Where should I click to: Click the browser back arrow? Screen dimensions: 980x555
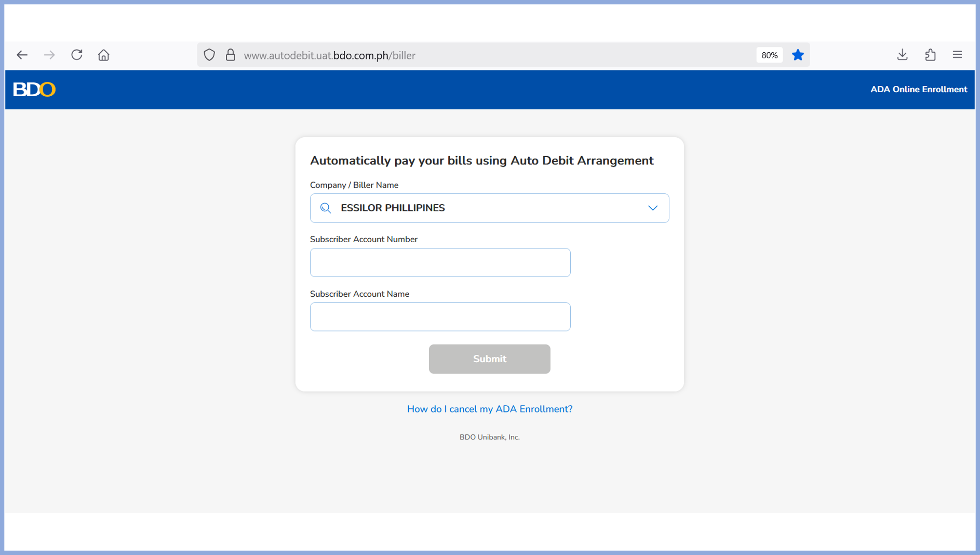(22, 55)
